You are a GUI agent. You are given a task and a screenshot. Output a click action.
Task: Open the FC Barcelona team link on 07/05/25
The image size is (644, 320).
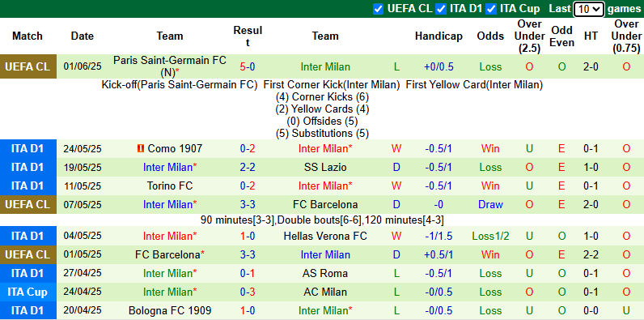click(x=325, y=204)
